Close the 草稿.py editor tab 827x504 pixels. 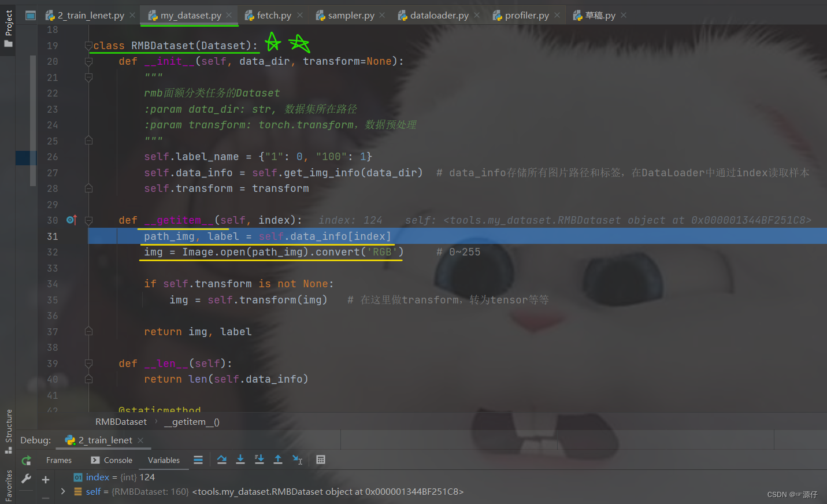pos(624,16)
